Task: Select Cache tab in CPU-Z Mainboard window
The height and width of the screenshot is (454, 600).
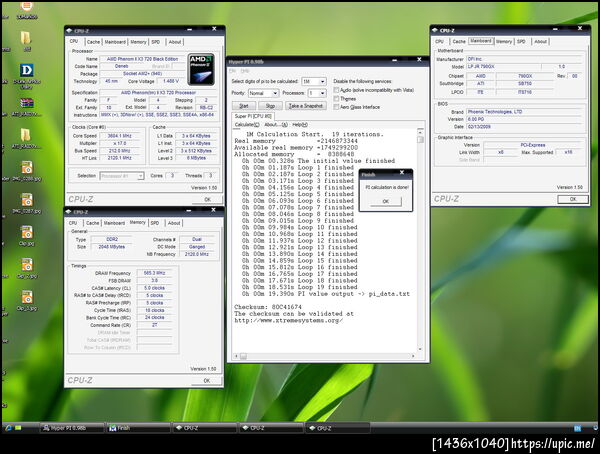Action: click(458, 42)
